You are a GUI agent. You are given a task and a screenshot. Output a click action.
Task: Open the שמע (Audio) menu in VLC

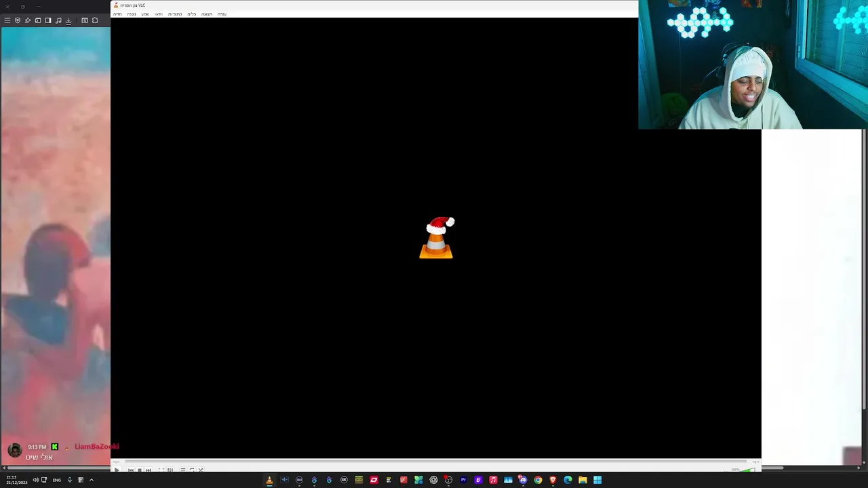pos(145,14)
